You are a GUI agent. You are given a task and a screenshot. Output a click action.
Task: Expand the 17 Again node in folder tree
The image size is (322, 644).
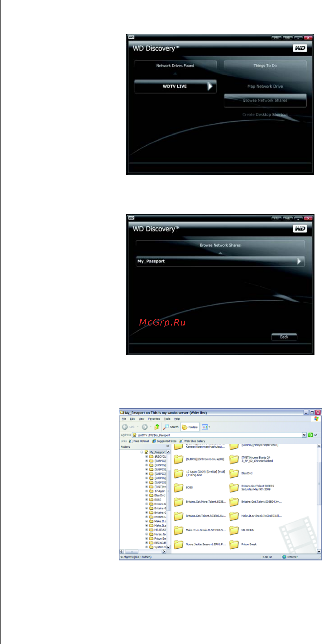147,491
